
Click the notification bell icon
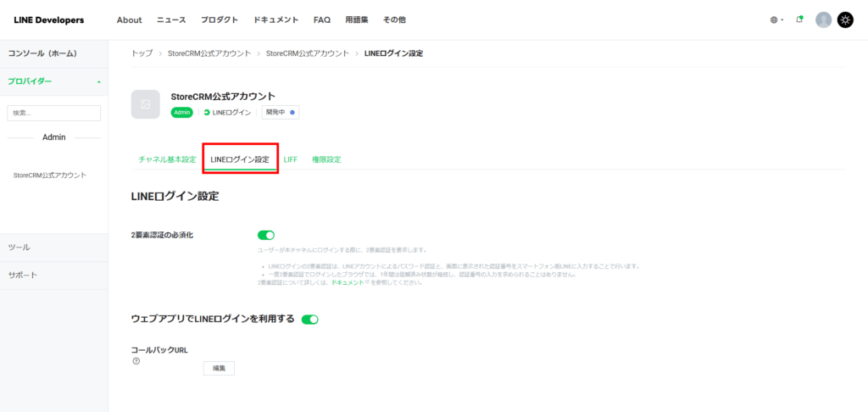[x=799, y=20]
